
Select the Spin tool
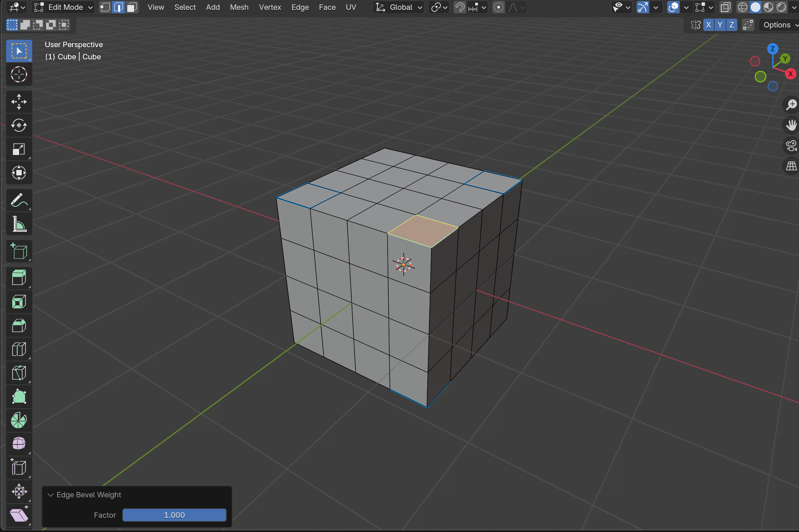[19, 421]
